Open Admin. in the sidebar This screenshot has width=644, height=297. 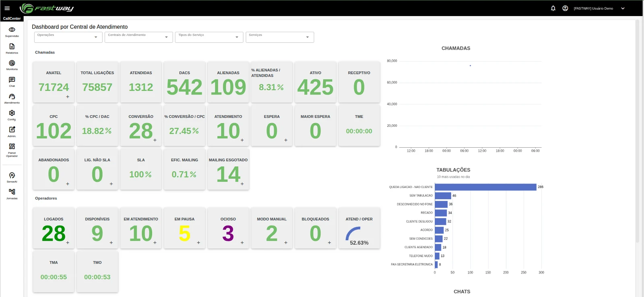[12, 132]
